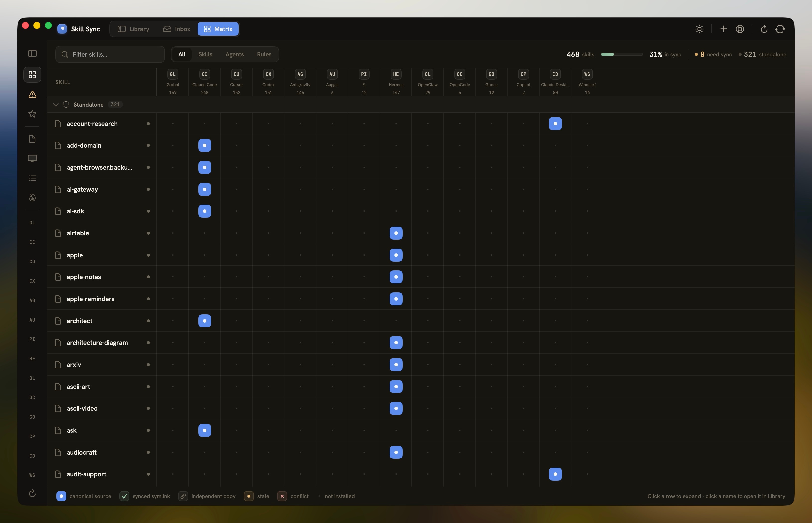The image size is (812, 523).
Task: Toggle ai-sdk canonical source in Claude Code
Action: [204, 211]
